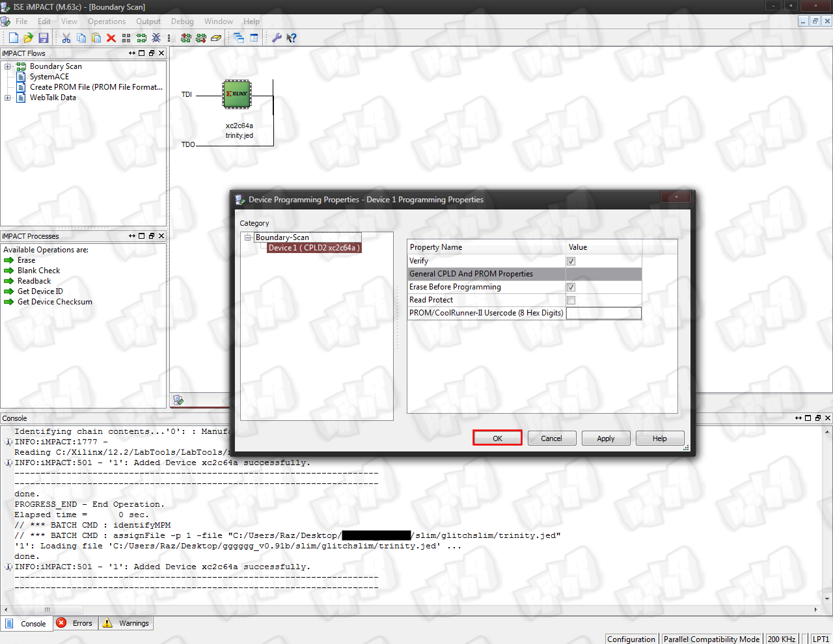The height and width of the screenshot is (644, 833).
Task: Open the Edit menu
Action: point(44,21)
